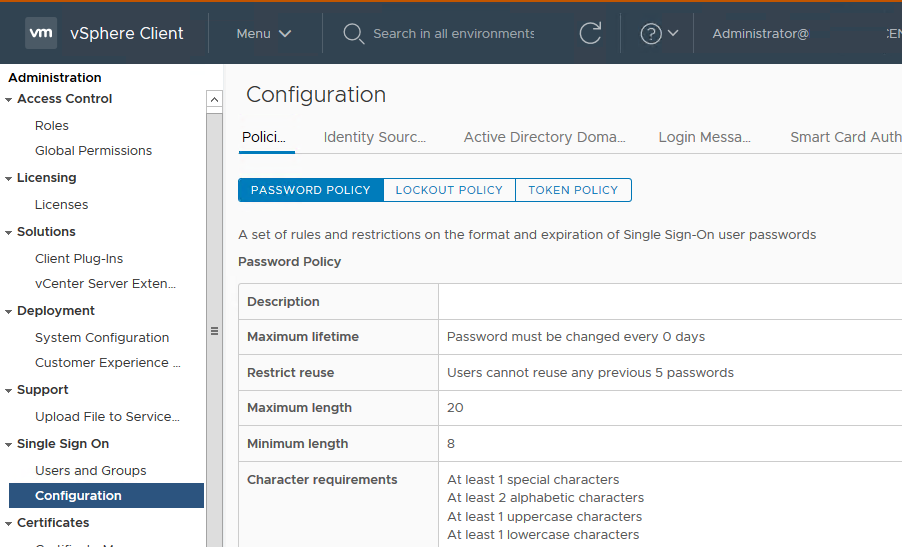The height and width of the screenshot is (547, 902).
Task: Select Configuration in the sidebar
Action: [106, 496]
